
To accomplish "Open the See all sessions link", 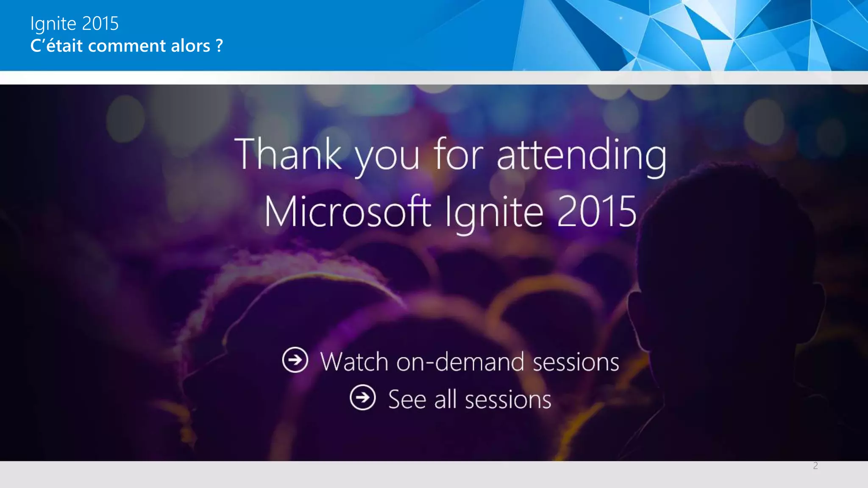I will point(469,399).
